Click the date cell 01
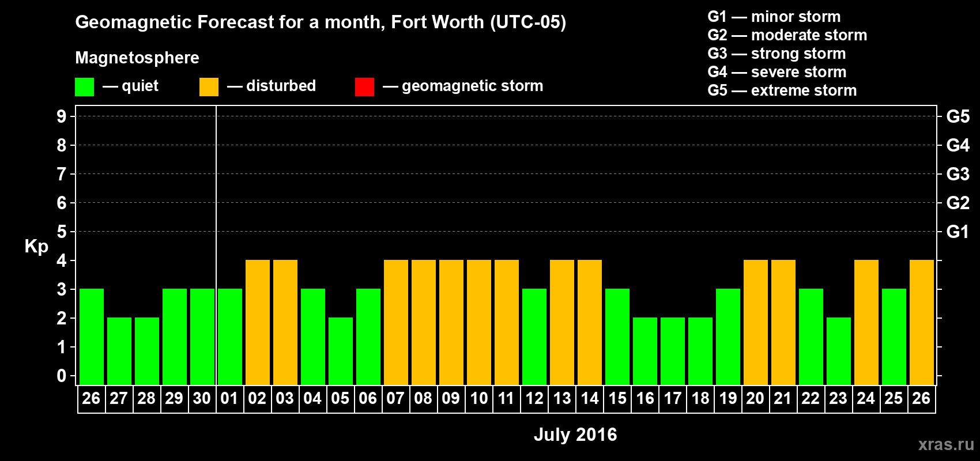Image resolution: width=980 pixels, height=461 pixels. pos(229,399)
